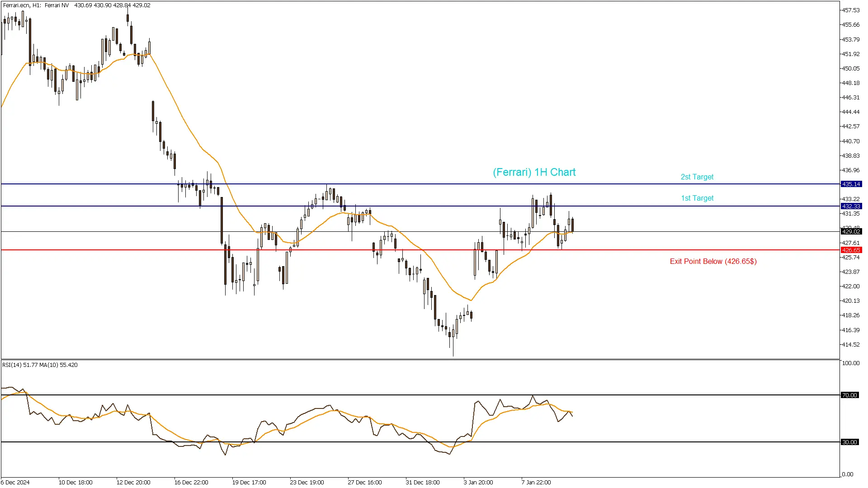Click the RSI 100.00 scale value

[x=850, y=363]
